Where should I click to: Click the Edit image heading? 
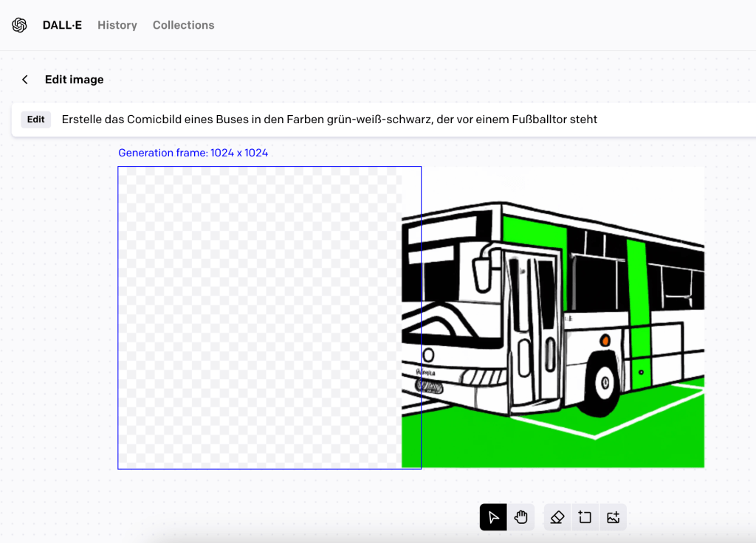(x=74, y=80)
